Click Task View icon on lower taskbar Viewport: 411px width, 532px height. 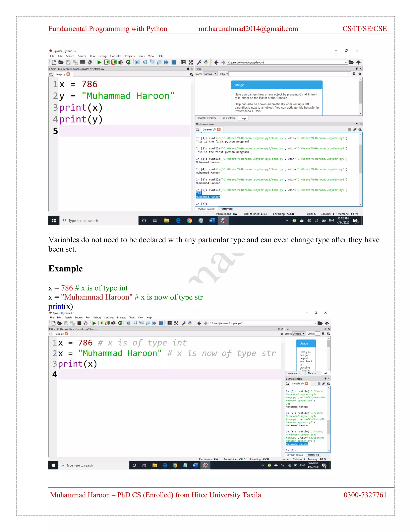click(x=144, y=465)
